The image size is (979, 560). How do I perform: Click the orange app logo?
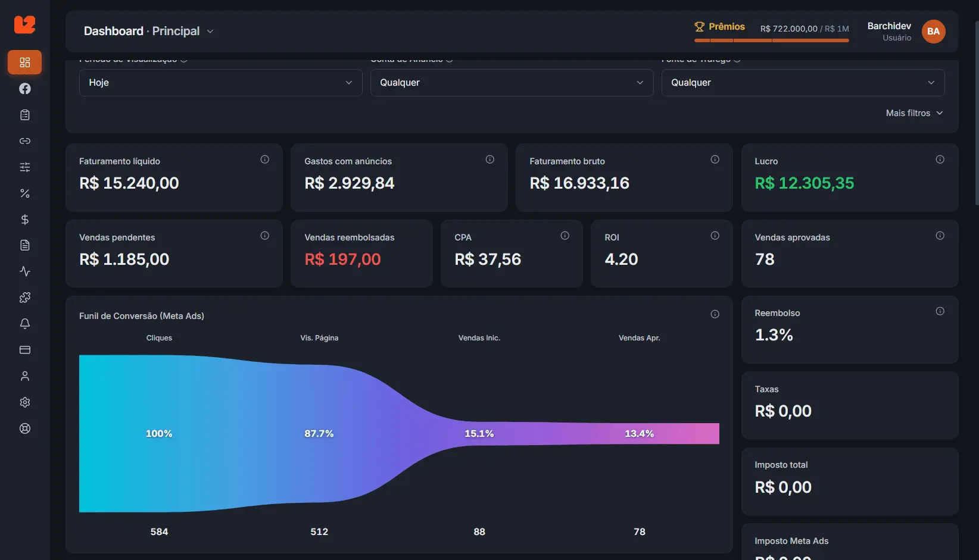click(24, 24)
